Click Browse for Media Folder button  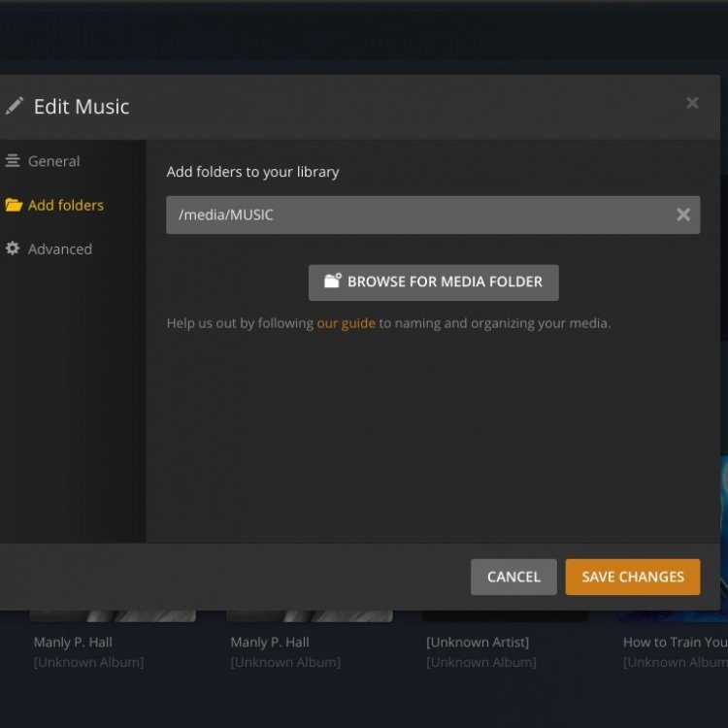434,282
